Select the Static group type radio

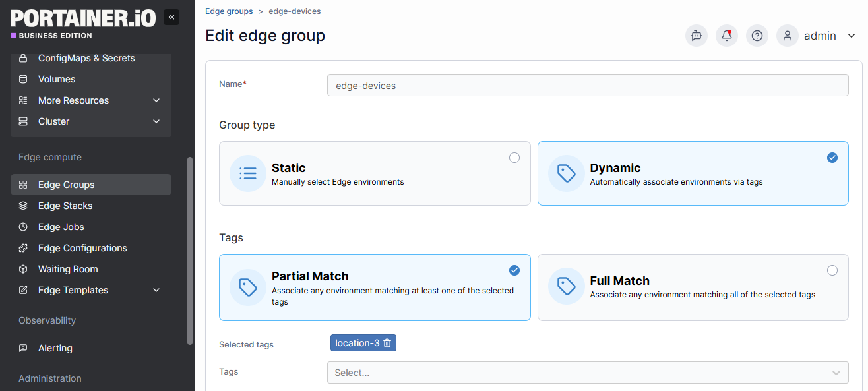(x=514, y=158)
